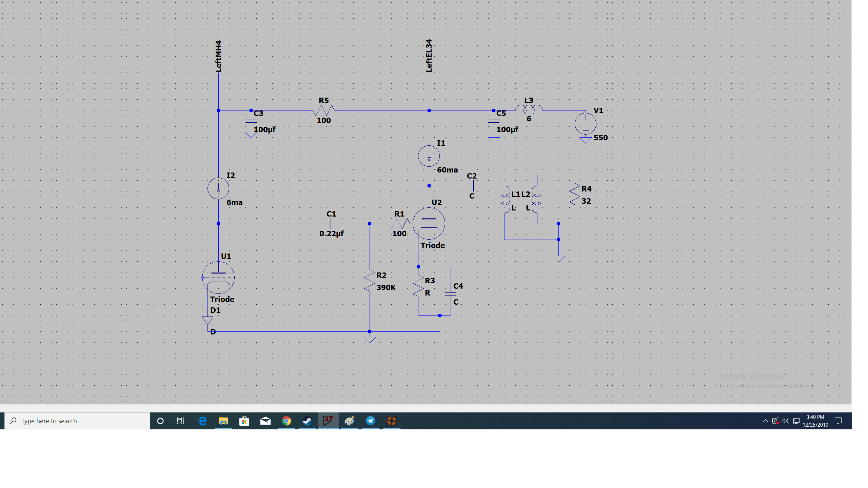
Task: Open Microsoft Edge from taskbar
Action: click(202, 421)
